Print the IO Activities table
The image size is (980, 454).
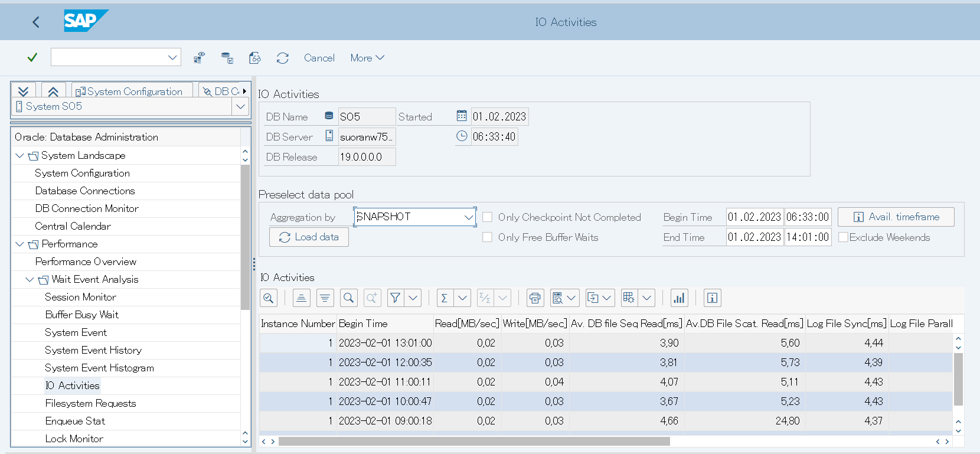[x=535, y=298]
